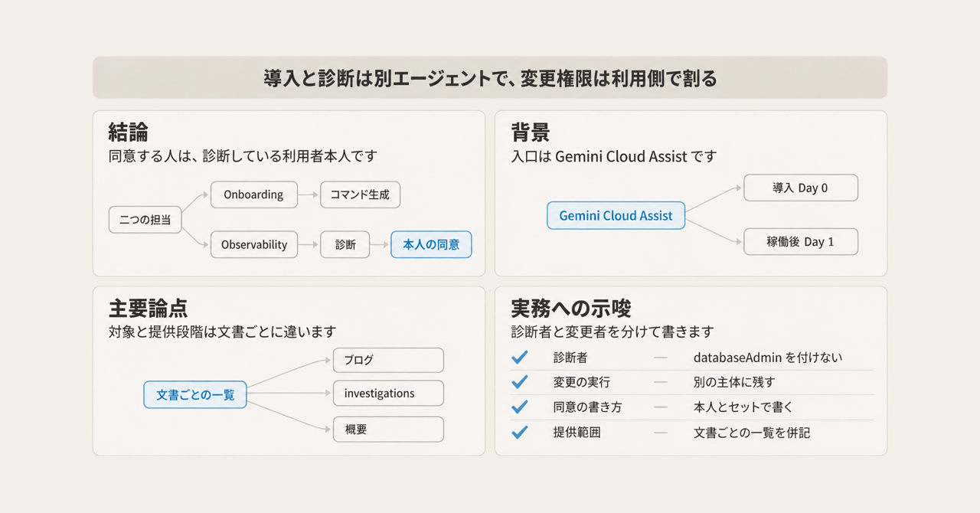Select the blue 本人の同意 node
Screen dimensions: 980x513
(x=431, y=245)
